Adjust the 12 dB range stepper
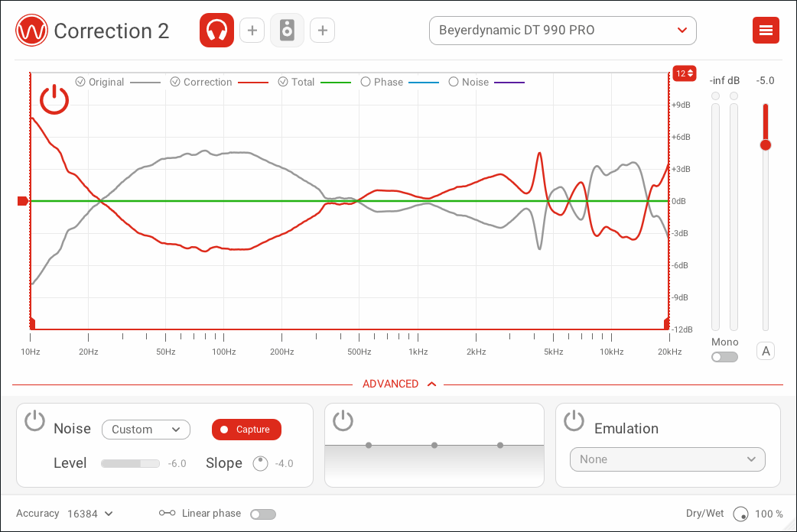The width and height of the screenshot is (797, 532). [685, 73]
